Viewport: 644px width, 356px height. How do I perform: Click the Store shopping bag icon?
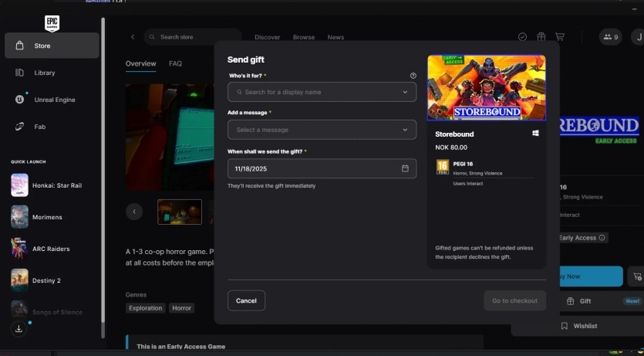click(x=19, y=46)
